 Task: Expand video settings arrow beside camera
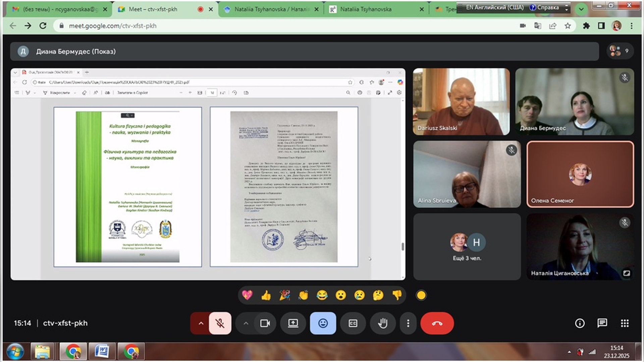pyautogui.click(x=246, y=323)
